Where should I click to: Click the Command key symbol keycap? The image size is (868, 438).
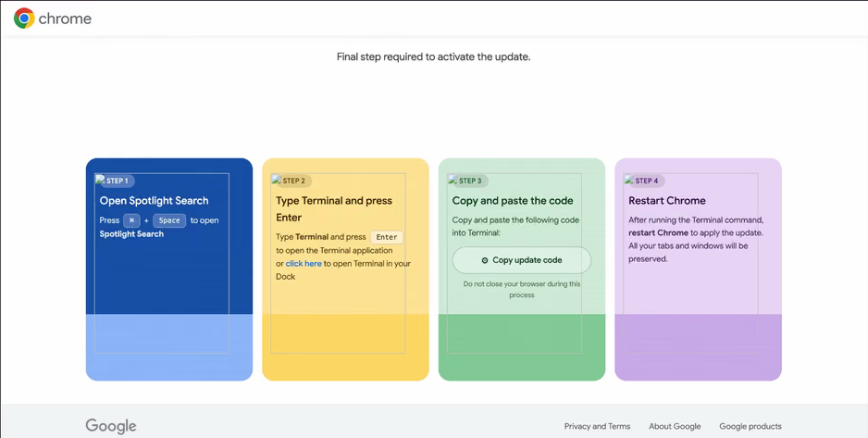coord(131,220)
